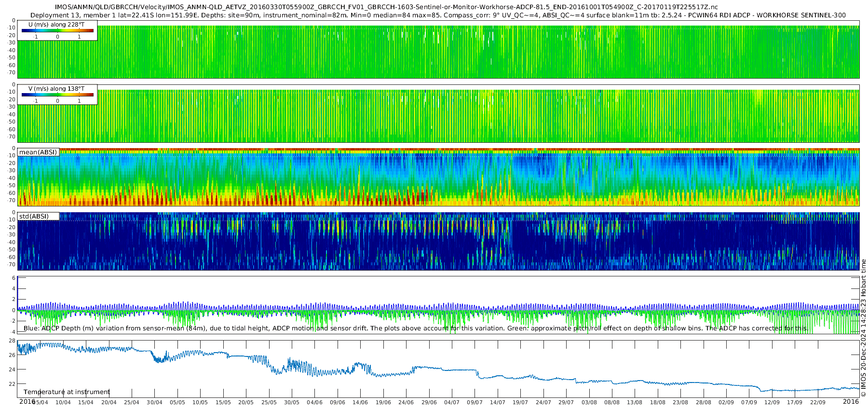Click the 'std(ABSI)' panel label
The image size is (868, 410).
point(34,217)
